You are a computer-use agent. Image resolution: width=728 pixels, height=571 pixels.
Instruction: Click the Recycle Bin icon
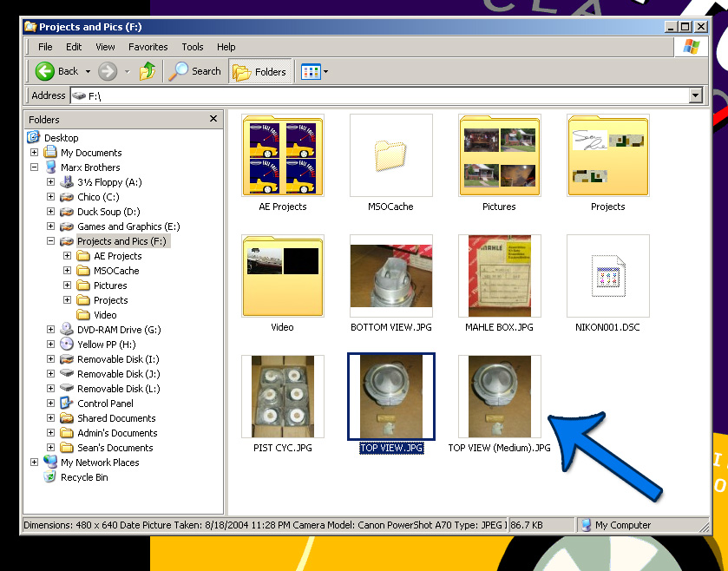point(49,476)
